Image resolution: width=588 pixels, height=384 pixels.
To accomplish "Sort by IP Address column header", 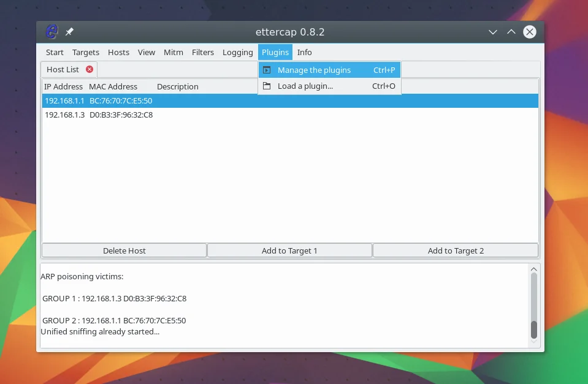I will [x=63, y=86].
